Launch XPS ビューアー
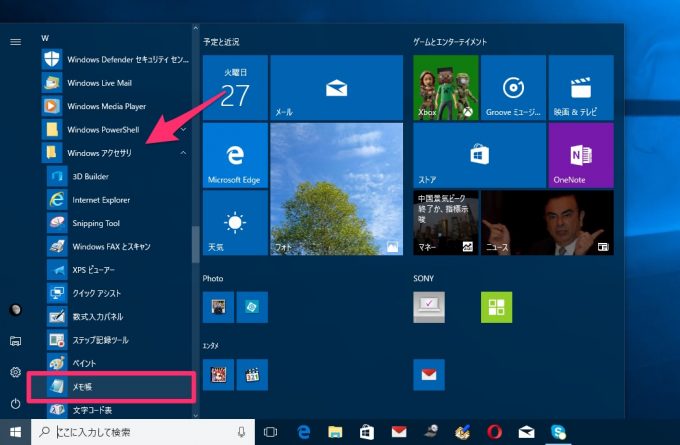 (118, 270)
